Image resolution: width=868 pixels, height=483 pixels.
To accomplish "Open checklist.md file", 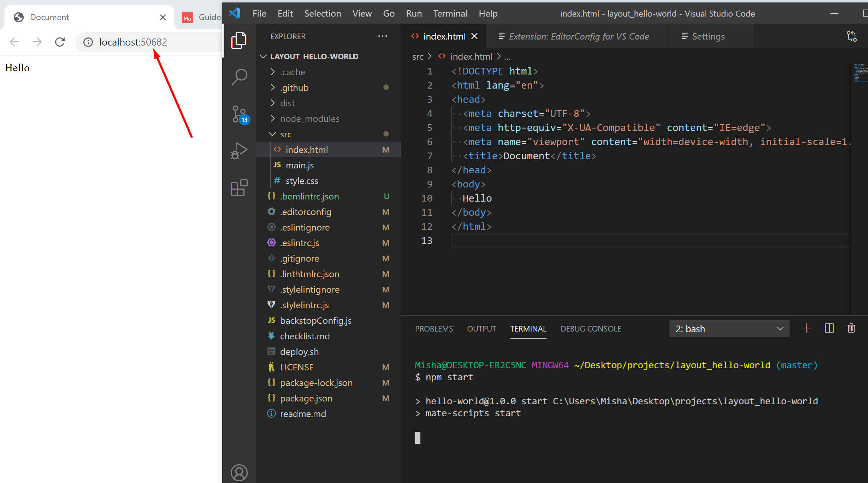I will (x=329, y=336).
